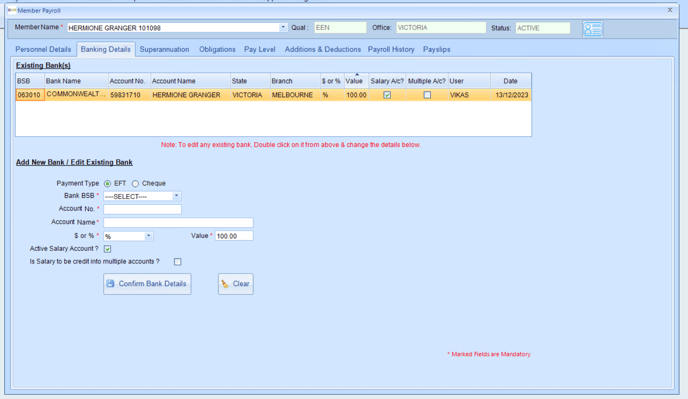The height and width of the screenshot is (399, 688).
Task: Click the MELBOURNE branch cell
Action: pyautogui.click(x=295, y=95)
